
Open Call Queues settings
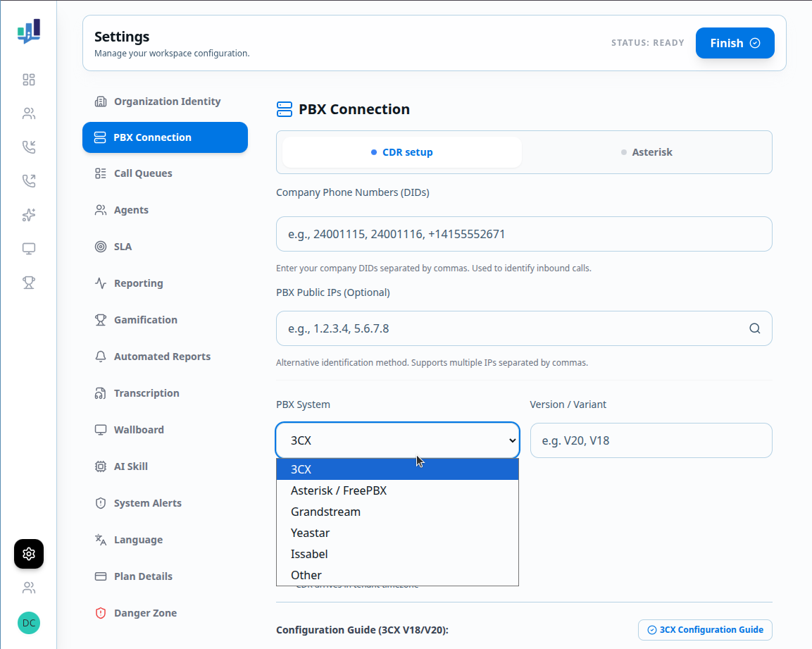tap(165, 173)
